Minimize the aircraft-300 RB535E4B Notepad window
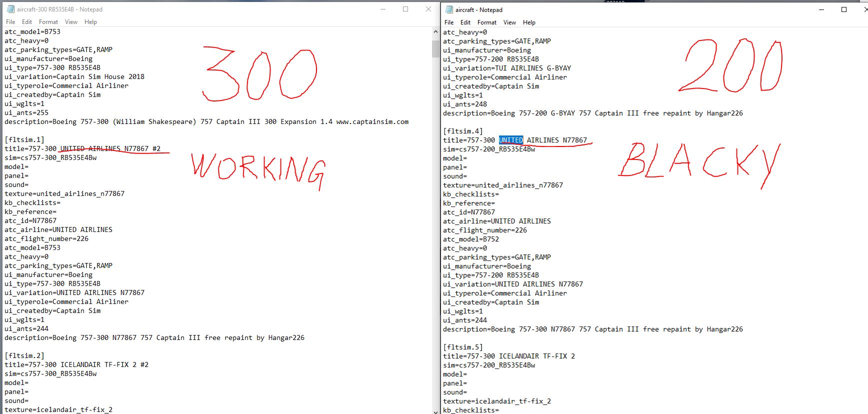This screenshot has height=414, width=868. 383,9
